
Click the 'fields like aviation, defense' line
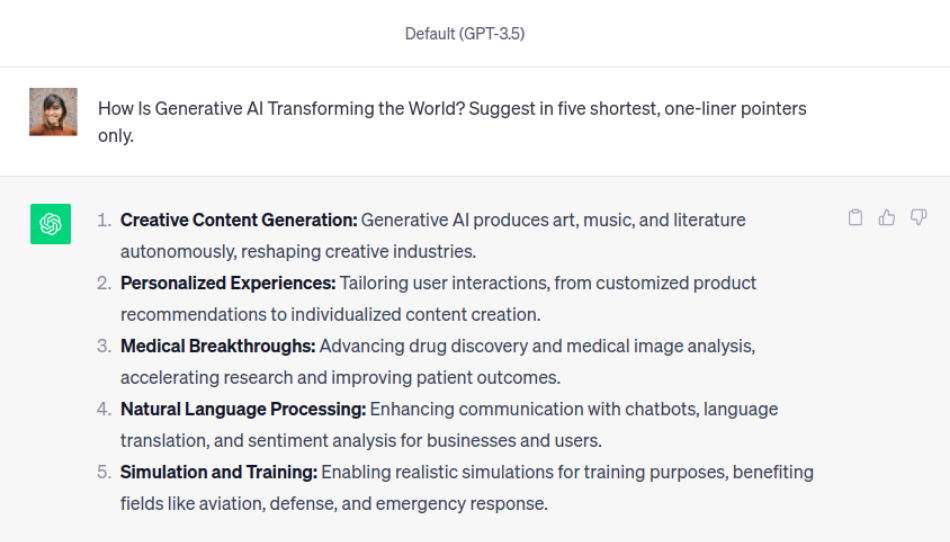tap(334, 503)
